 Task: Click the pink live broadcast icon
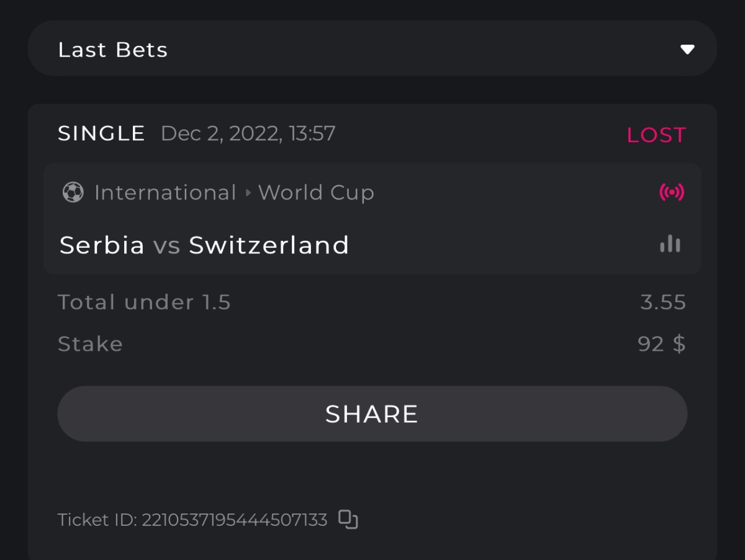(671, 192)
